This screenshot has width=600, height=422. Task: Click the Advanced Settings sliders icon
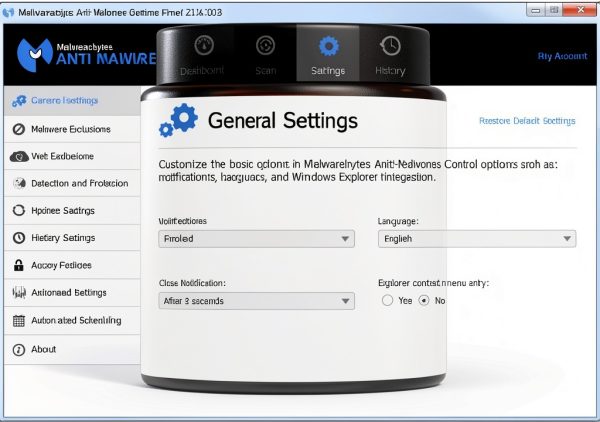coord(19,293)
